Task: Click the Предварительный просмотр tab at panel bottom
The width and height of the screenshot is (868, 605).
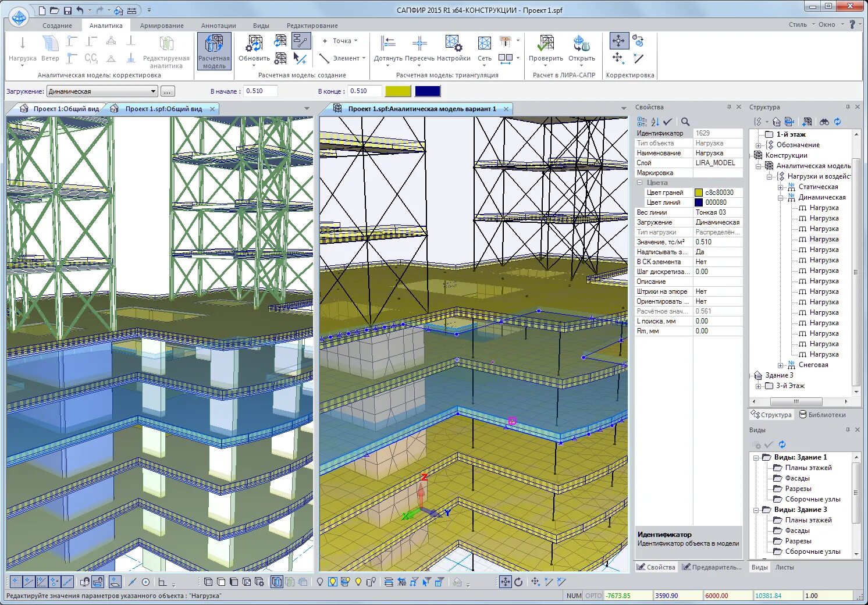Action: pos(712,567)
